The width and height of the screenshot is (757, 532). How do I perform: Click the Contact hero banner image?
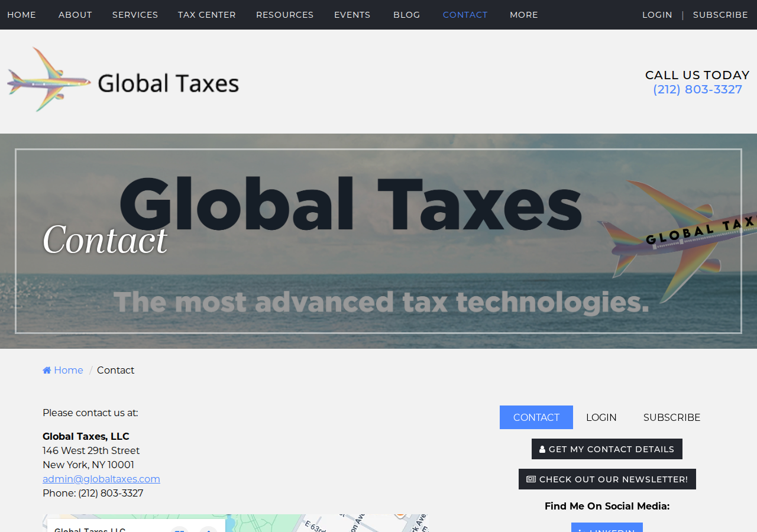click(x=378, y=241)
